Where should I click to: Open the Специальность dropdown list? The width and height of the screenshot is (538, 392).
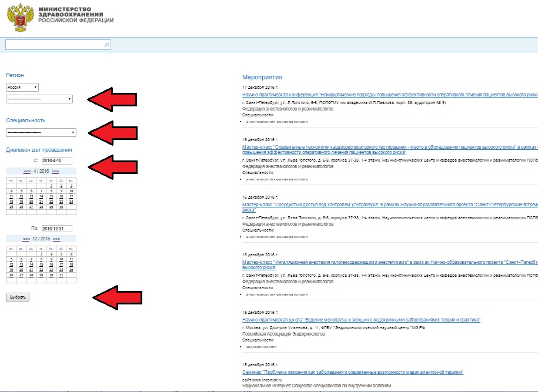tap(41, 132)
